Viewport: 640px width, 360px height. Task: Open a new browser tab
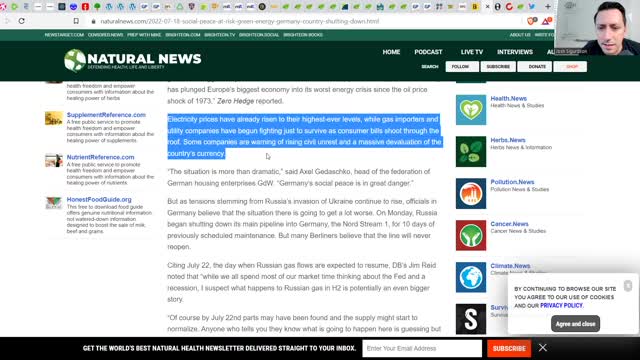(x=548, y=7)
